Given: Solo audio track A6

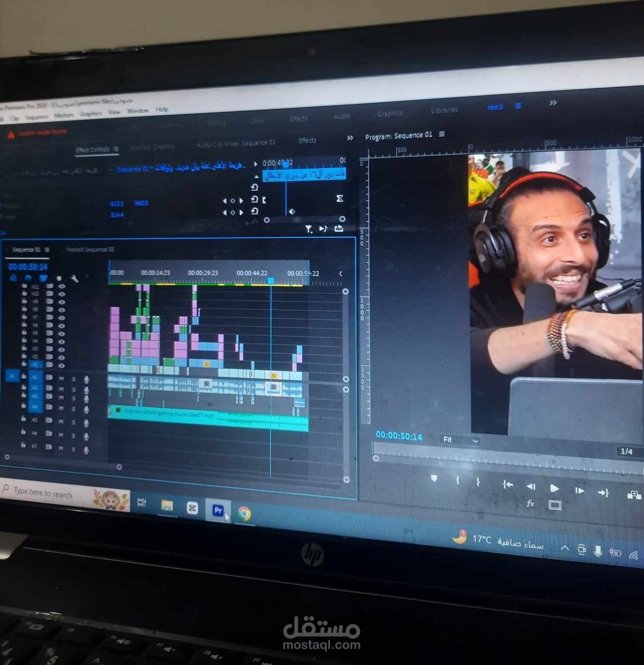Looking at the screenshot, I should coord(74,435).
